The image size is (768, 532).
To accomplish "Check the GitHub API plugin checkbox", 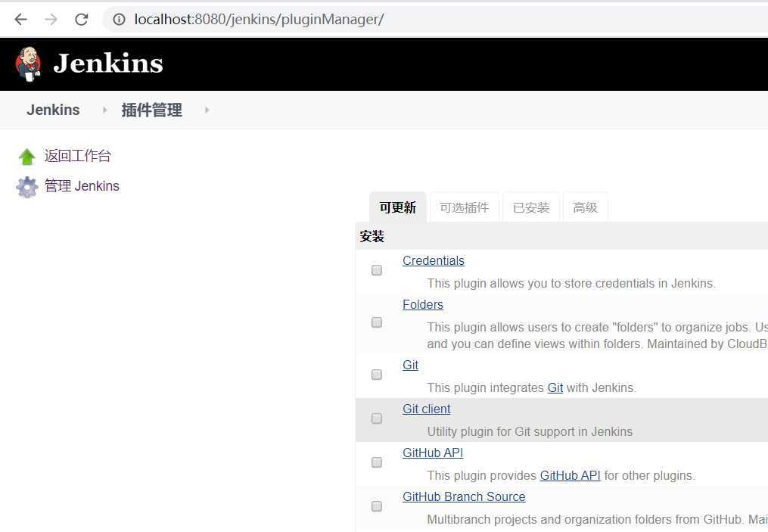I will pyautogui.click(x=377, y=462).
